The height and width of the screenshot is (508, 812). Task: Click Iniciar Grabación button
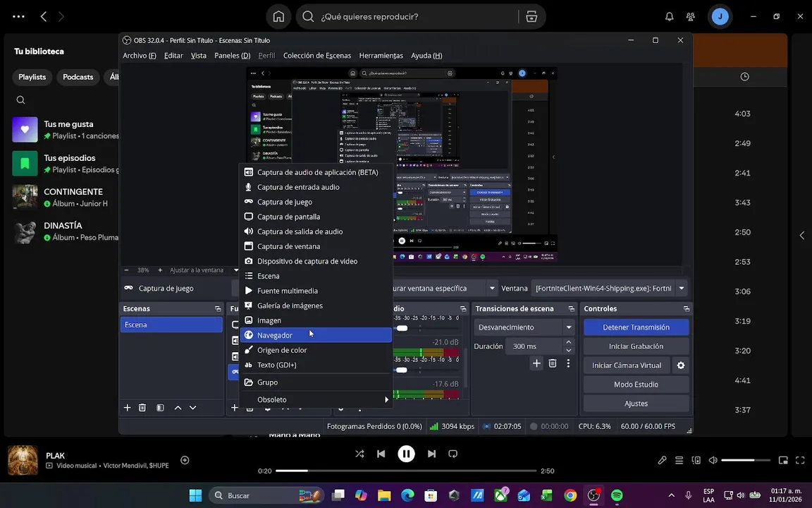point(636,346)
